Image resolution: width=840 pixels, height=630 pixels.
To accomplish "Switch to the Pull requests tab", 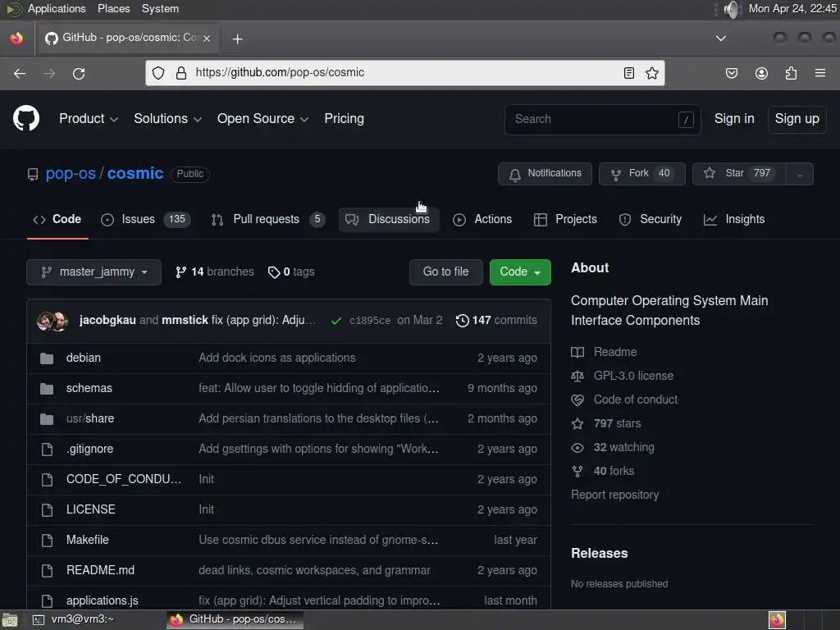I will pos(268,220).
